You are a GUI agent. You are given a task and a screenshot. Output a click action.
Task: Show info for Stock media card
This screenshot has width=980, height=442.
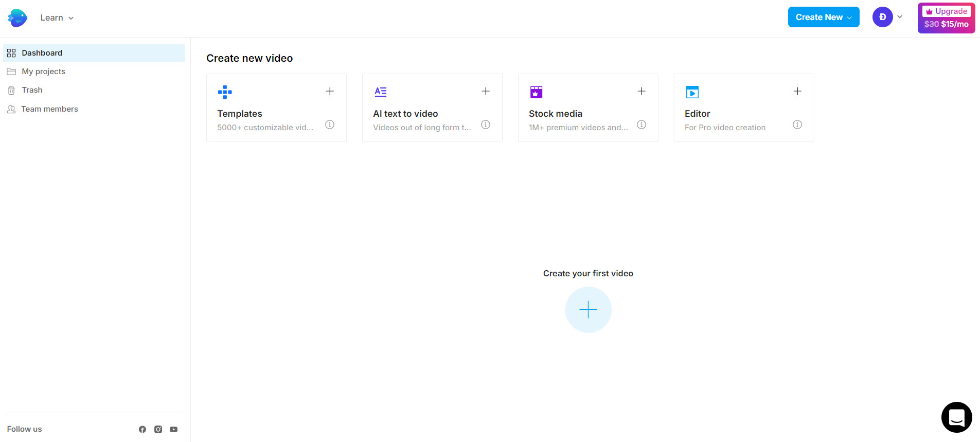[642, 125]
